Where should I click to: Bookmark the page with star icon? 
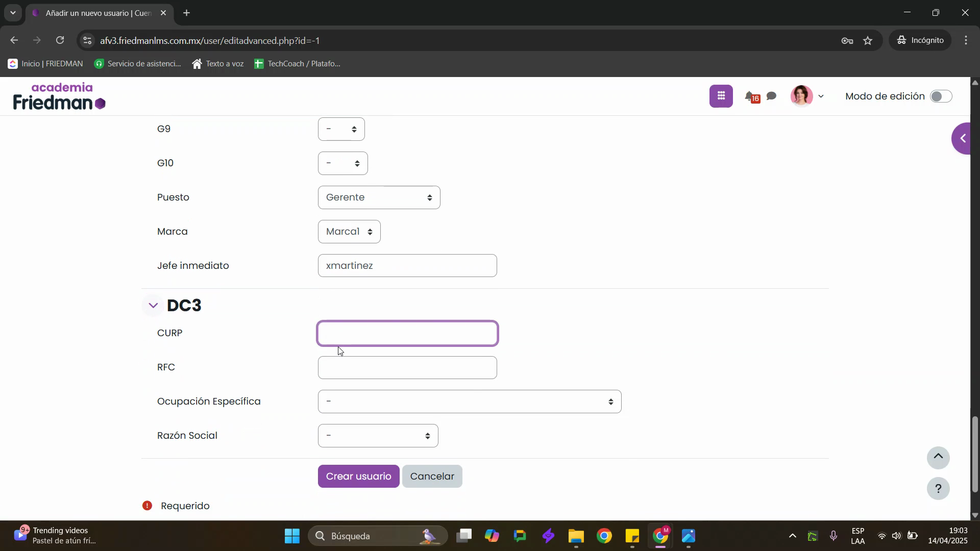(x=868, y=41)
